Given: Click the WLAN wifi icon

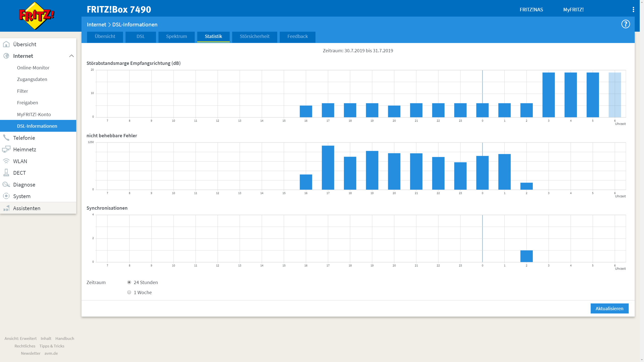Looking at the screenshot, I should pyautogui.click(x=6, y=161).
